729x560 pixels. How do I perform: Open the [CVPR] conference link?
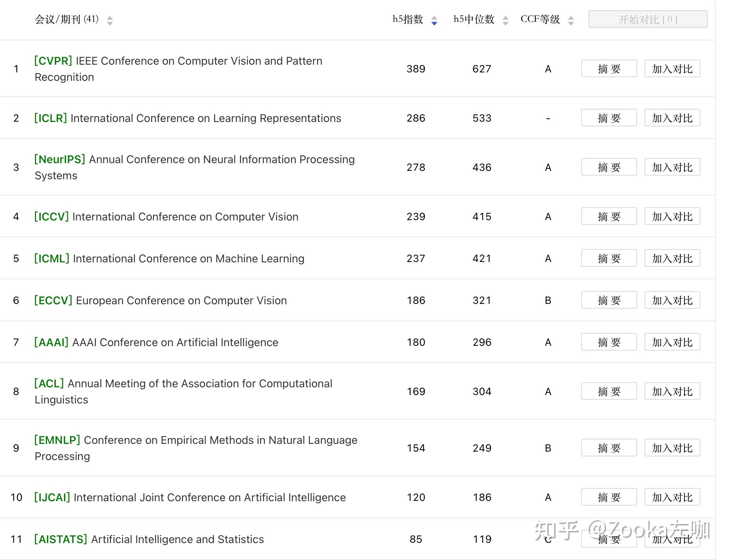(53, 61)
